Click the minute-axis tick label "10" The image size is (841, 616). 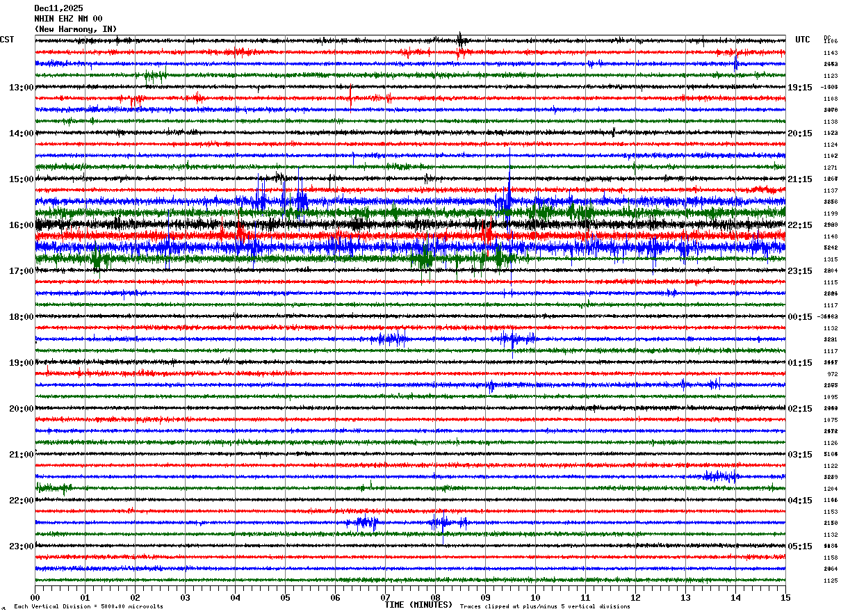535,597
